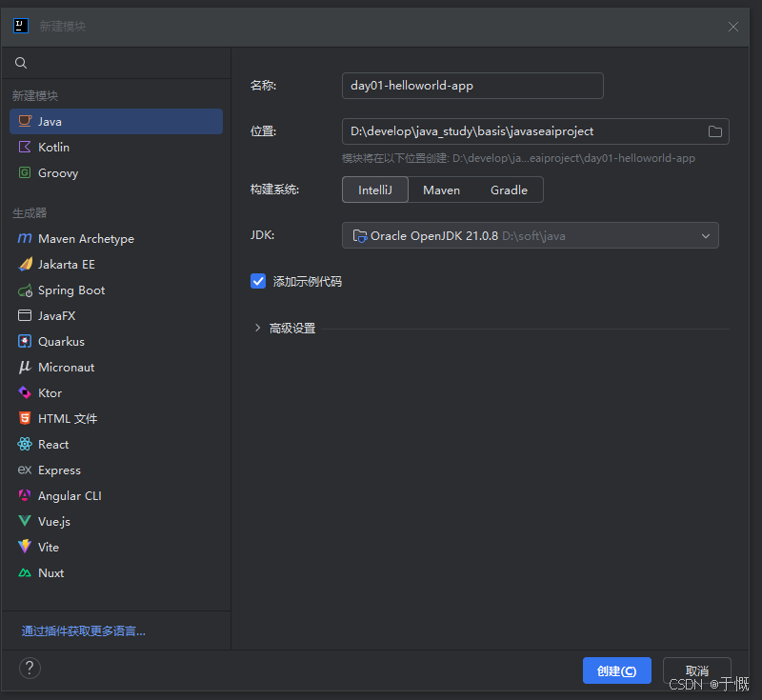Choose the Spring Boot generator icon
Image resolution: width=762 pixels, height=700 pixels.
tap(25, 290)
